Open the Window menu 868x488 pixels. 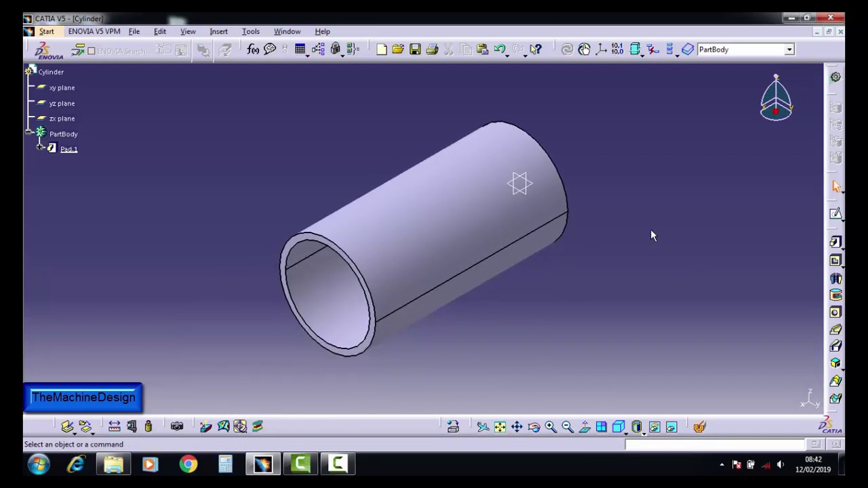[x=287, y=31]
